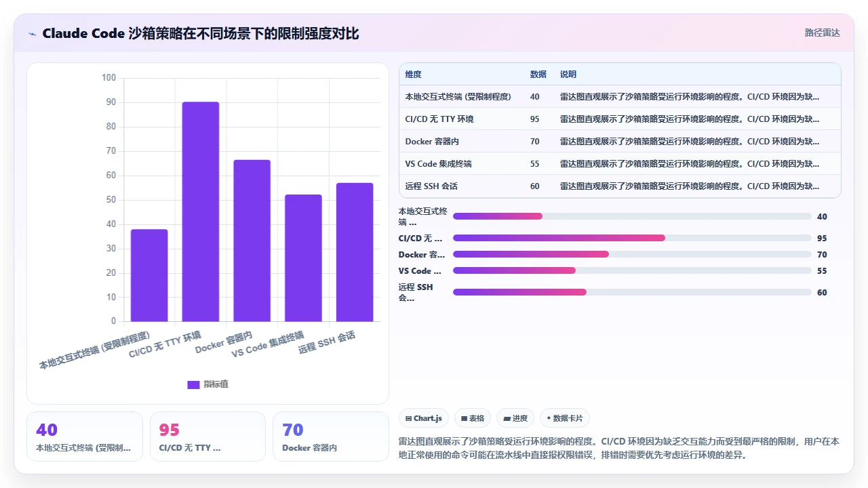Click progress value 60

tap(822, 293)
